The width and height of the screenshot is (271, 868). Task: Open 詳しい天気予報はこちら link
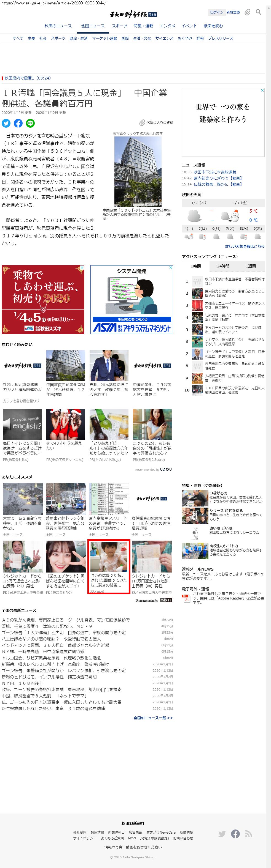[x=245, y=246]
